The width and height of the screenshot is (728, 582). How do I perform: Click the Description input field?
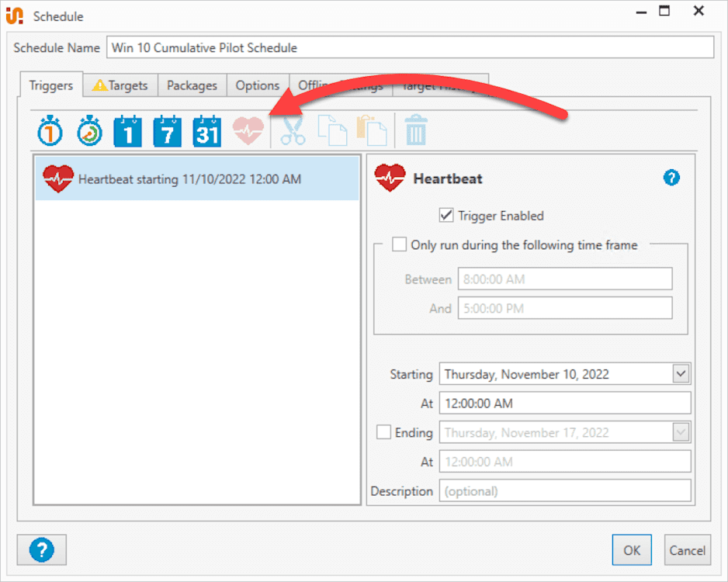(565, 490)
